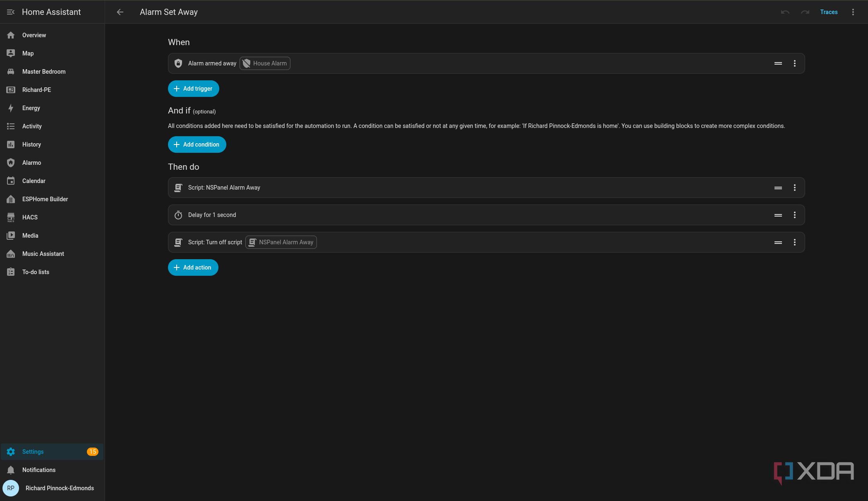Click the ESPHome Builder icon in the sidebar
Viewport: 868px width, 501px height.
coord(11,199)
